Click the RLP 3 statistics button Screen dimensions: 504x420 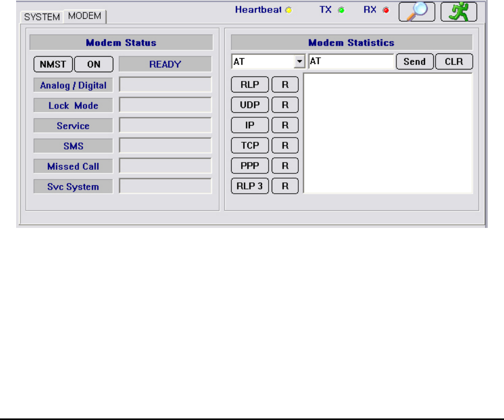point(250,186)
